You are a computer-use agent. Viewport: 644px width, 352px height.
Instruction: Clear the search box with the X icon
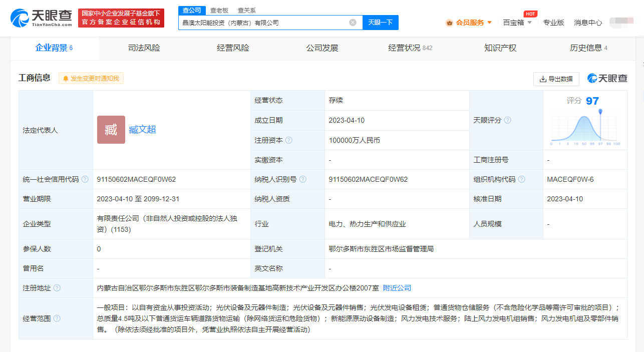click(x=352, y=22)
